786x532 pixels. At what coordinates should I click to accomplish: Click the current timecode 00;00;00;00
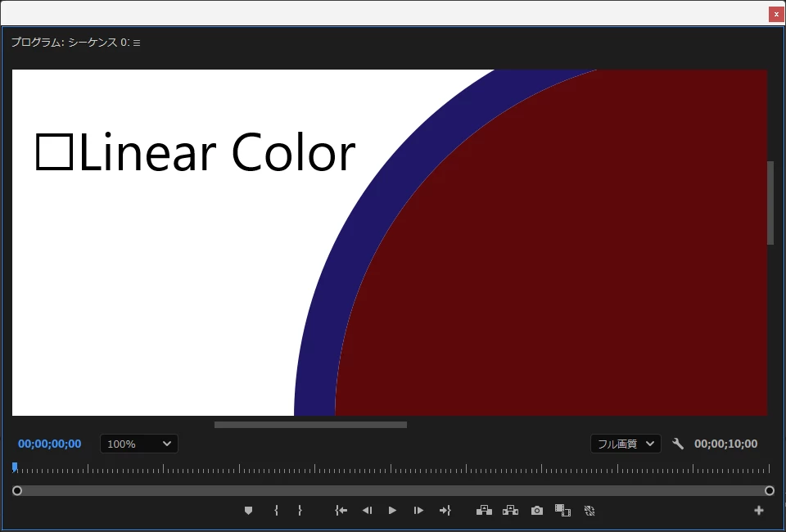point(50,444)
